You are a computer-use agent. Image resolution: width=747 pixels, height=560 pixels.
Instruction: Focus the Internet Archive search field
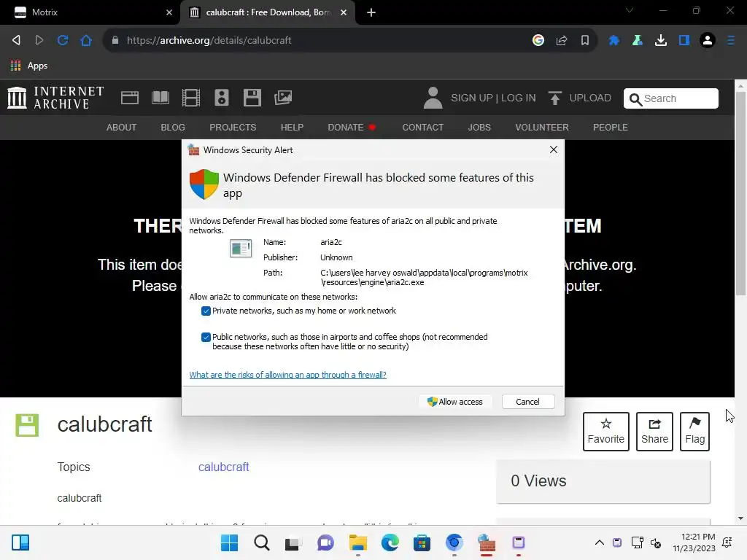coord(671,98)
